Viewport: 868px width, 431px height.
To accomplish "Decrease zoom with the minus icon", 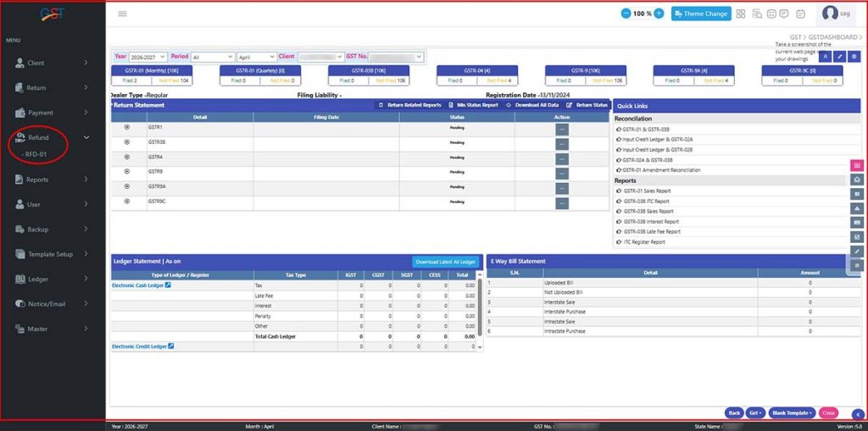I will [x=626, y=14].
